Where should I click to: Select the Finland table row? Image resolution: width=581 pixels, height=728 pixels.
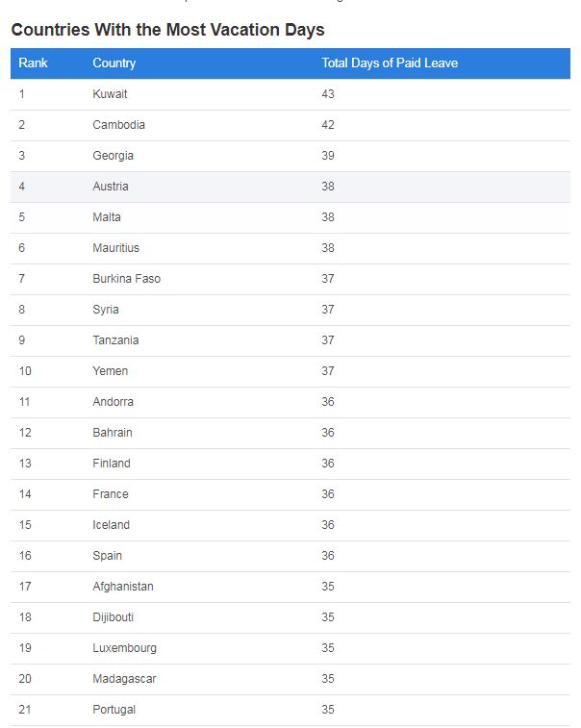pyautogui.click(x=290, y=464)
